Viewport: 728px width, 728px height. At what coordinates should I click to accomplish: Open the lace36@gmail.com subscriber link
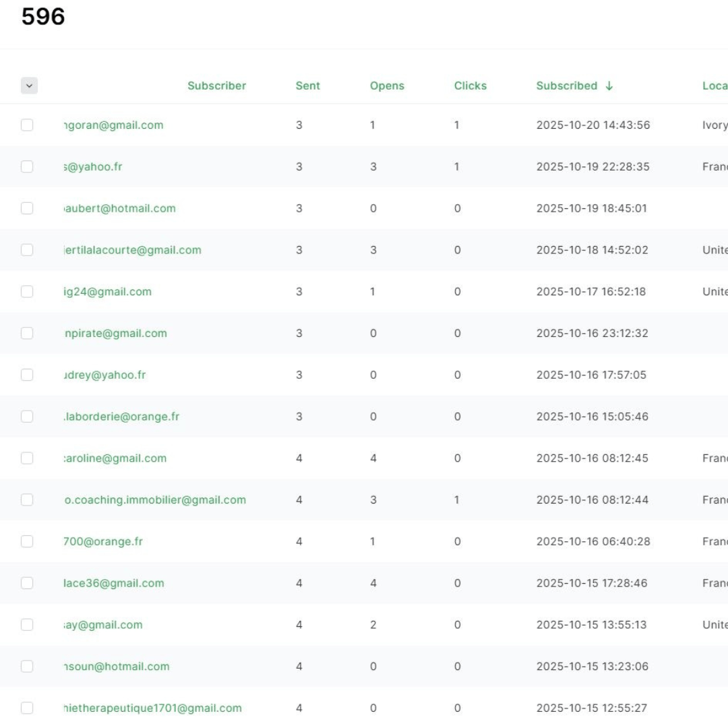pyautogui.click(x=113, y=583)
